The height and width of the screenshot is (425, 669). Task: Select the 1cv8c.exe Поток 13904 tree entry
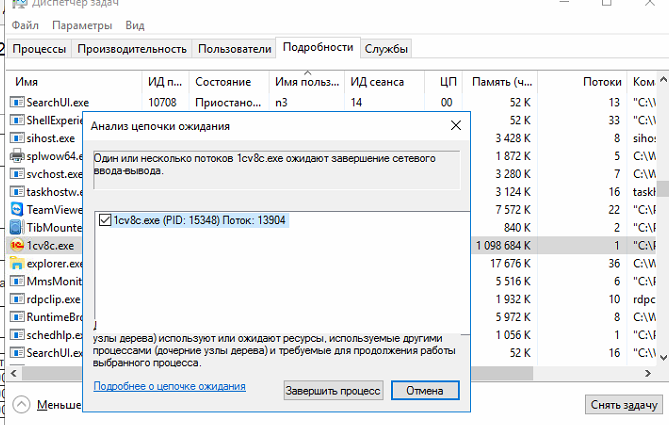tap(199, 220)
